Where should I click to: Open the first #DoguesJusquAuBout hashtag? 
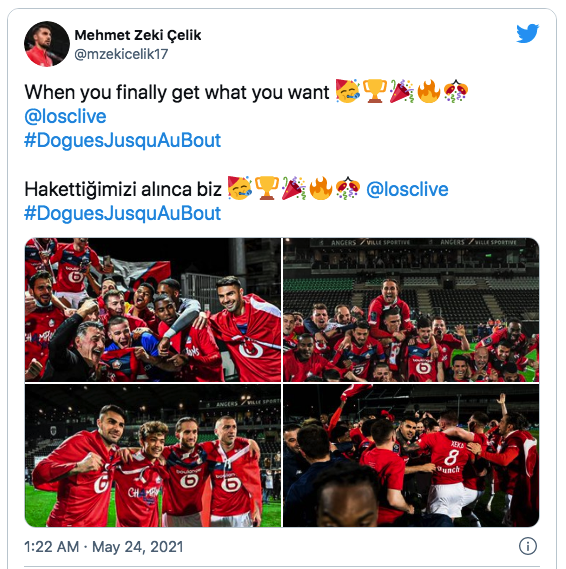pos(123,141)
